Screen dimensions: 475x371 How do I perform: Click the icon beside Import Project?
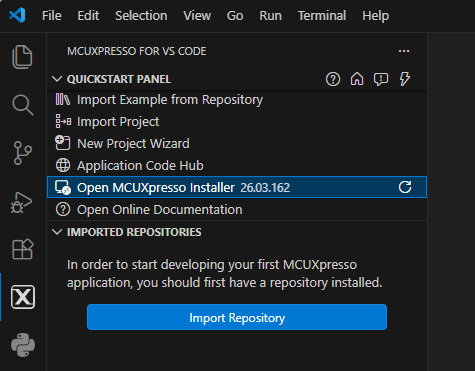[x=63, y=121]
